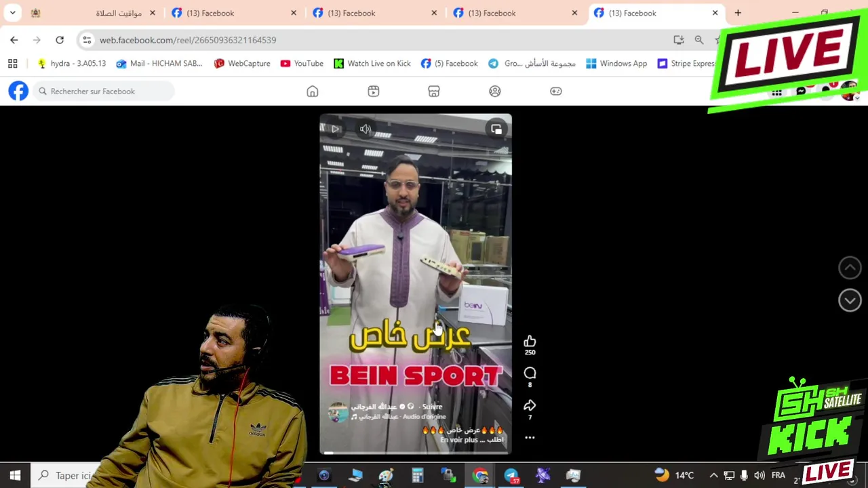The width and height of the screenshot is (868, 488).
Task: Go to next reel with down chevron
Action: pyautogui.click(x=850, y=300)
